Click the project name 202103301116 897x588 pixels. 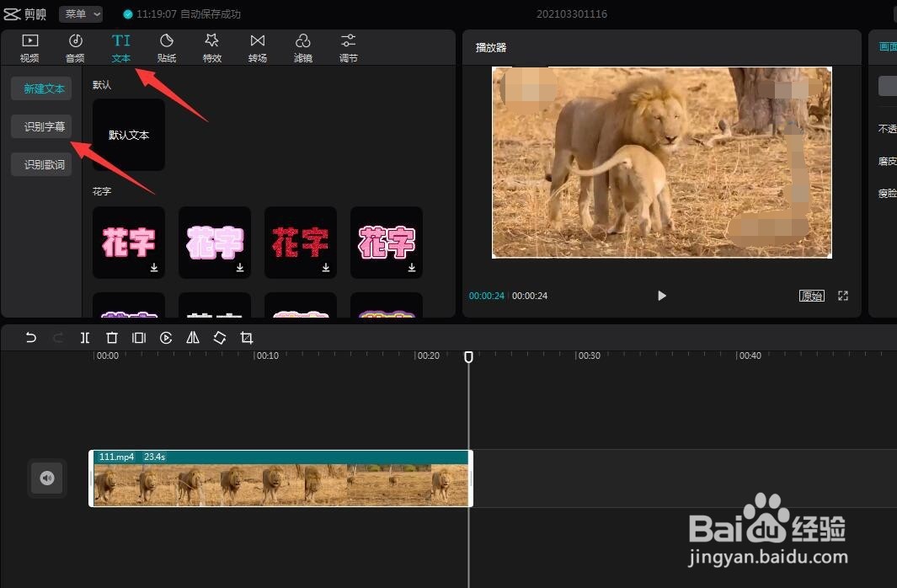point(572,13)
